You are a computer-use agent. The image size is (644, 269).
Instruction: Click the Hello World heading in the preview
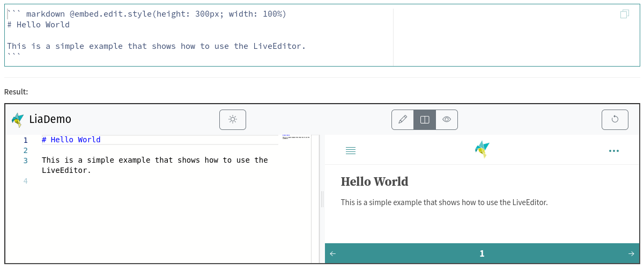375,181
